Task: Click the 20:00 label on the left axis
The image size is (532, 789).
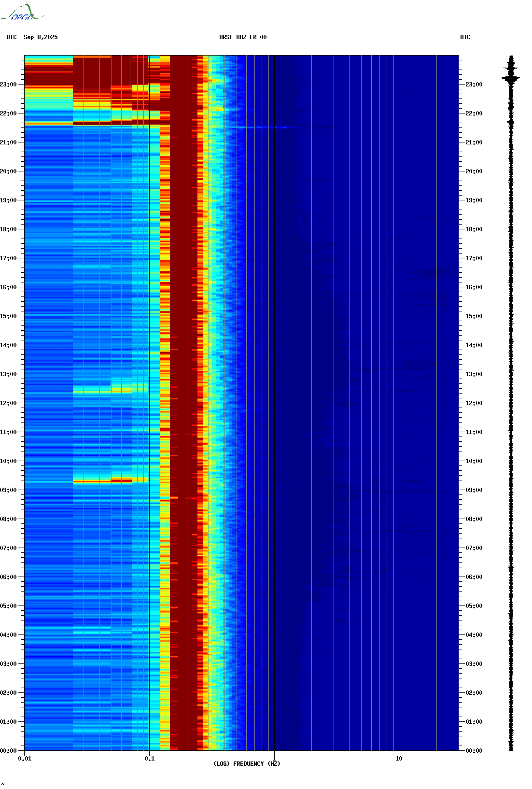Action: click(8, 171)
